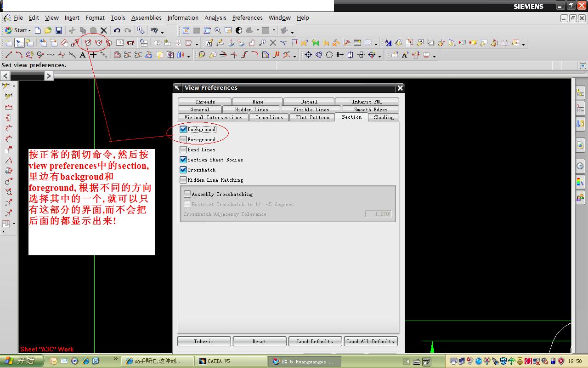Open a file with the folder icon
The image size is (588, 368).
coord(48,30)
